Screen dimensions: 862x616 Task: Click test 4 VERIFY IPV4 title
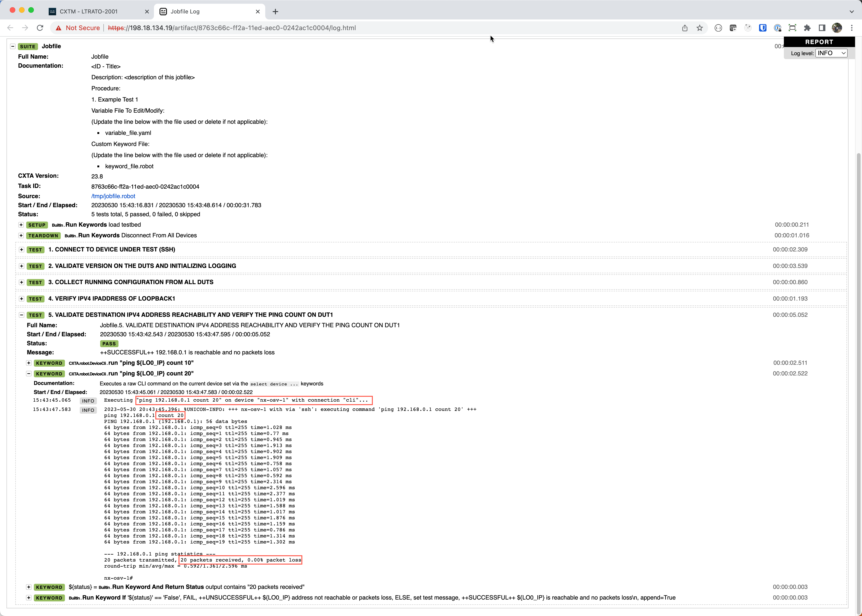coord(112,298)
